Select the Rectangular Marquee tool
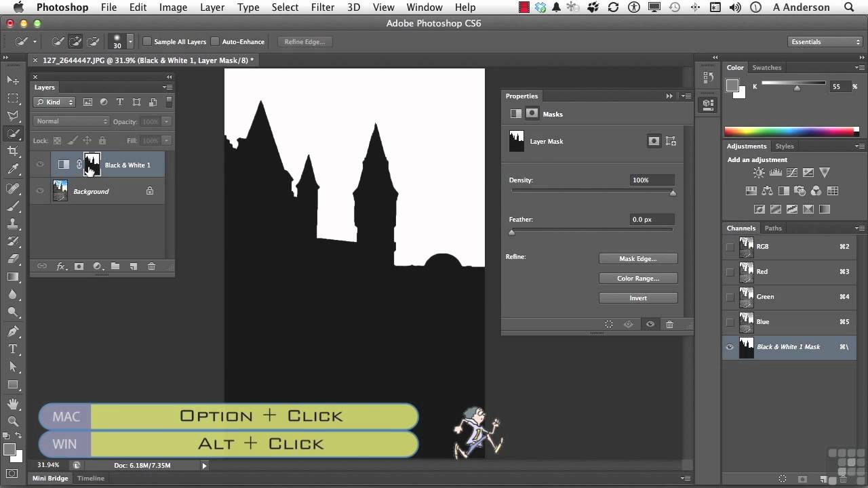The width and height of the screenshot is (868, 488). tap(13, 98)
